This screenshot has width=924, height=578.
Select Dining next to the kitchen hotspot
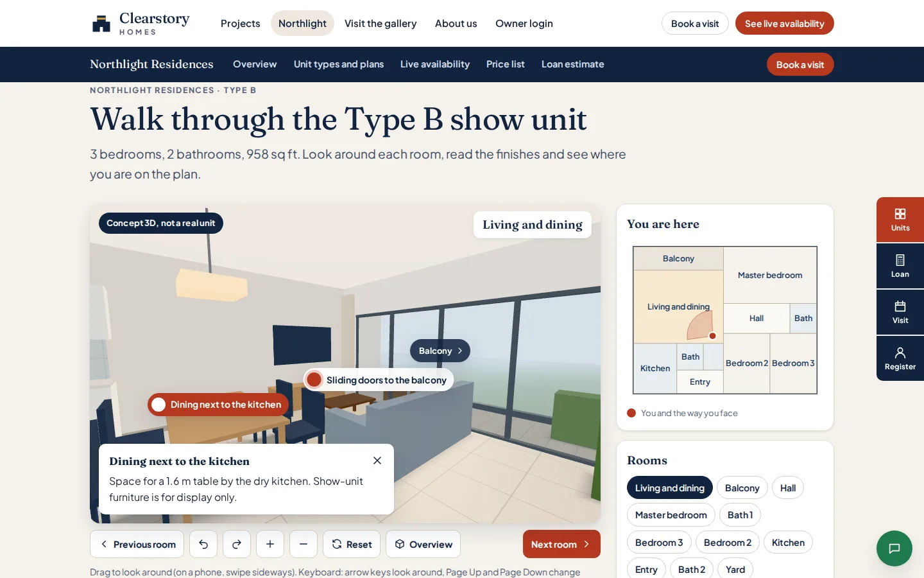(218, 405)
